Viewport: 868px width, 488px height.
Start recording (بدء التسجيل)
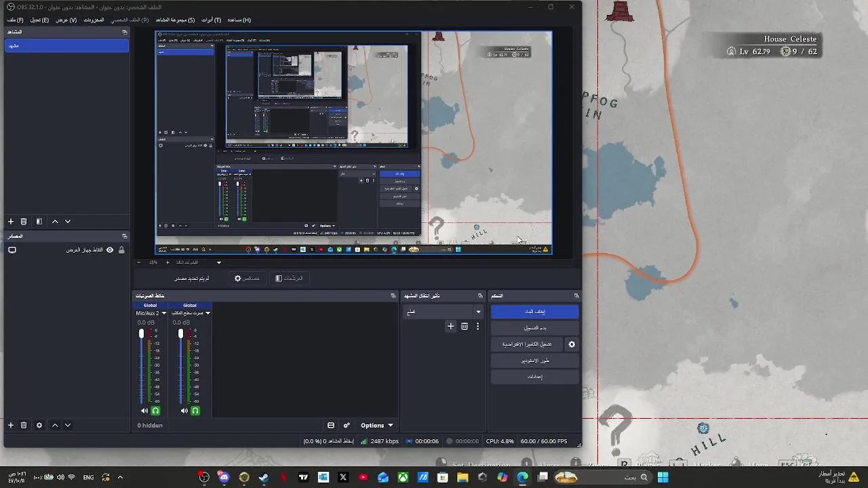tap(535, 328)
